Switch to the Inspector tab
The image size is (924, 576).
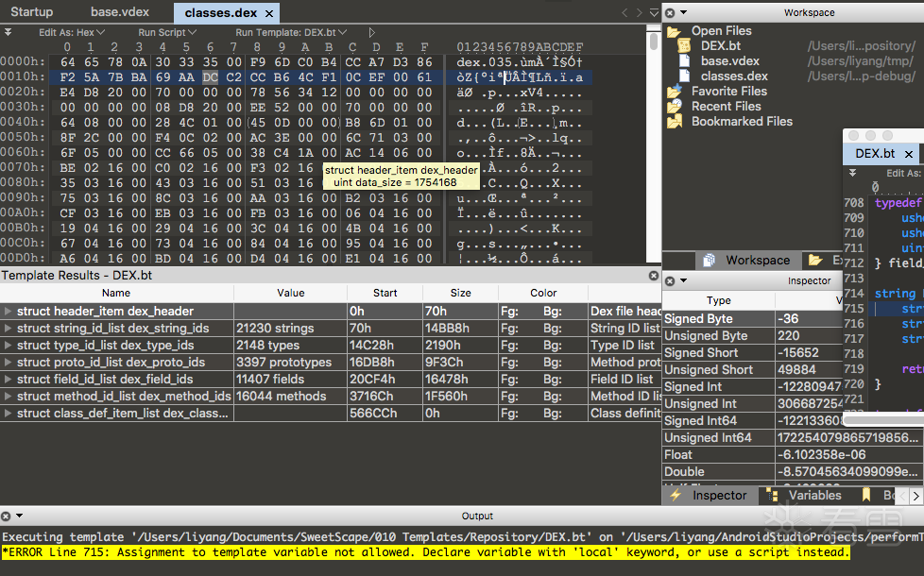710,496
